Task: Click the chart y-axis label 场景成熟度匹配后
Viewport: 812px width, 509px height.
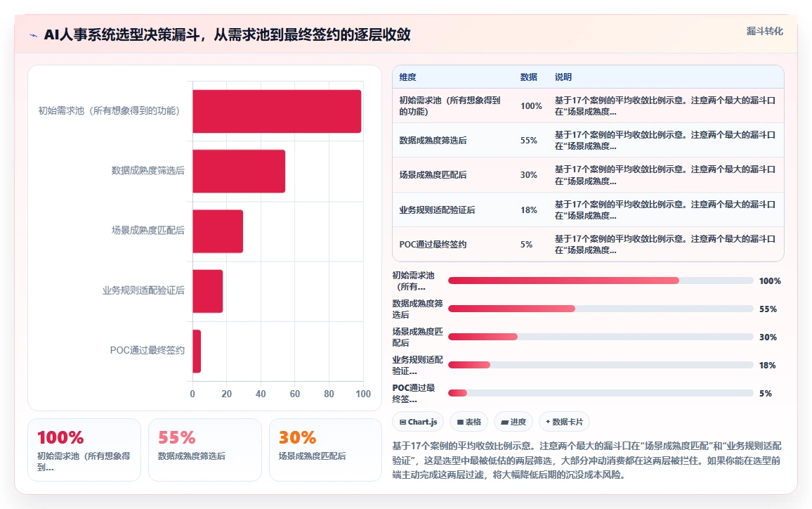Action: click(x=148, y=231)
